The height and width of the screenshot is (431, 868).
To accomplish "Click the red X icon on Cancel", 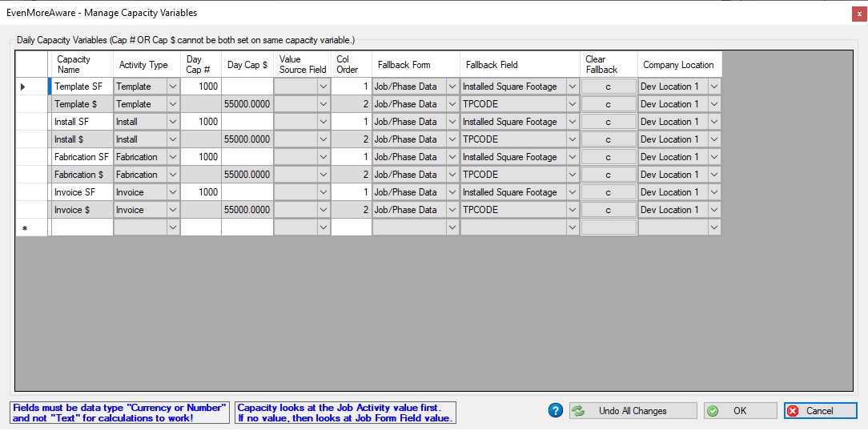I will coord(792,410).
